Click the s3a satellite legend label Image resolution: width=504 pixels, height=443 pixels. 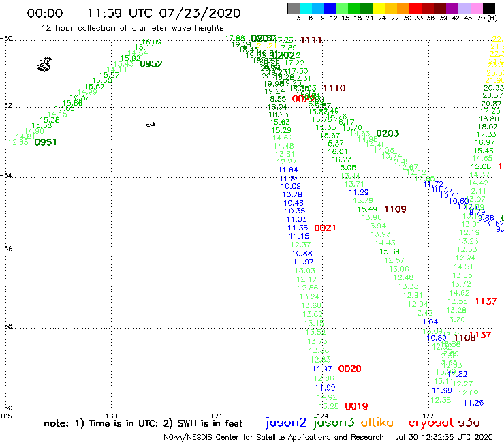tap(469, 423)
